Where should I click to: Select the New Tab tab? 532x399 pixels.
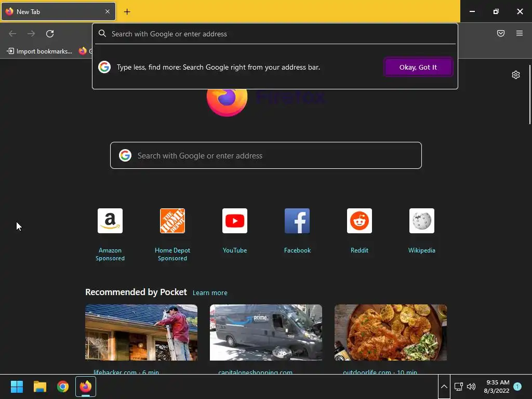[58, 11]
